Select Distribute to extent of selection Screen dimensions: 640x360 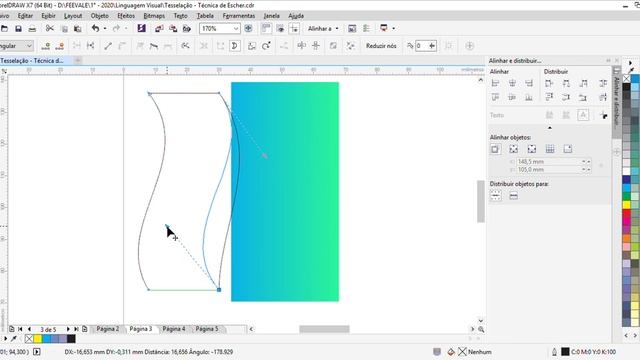pyautogui.click(x=496, y=196)
